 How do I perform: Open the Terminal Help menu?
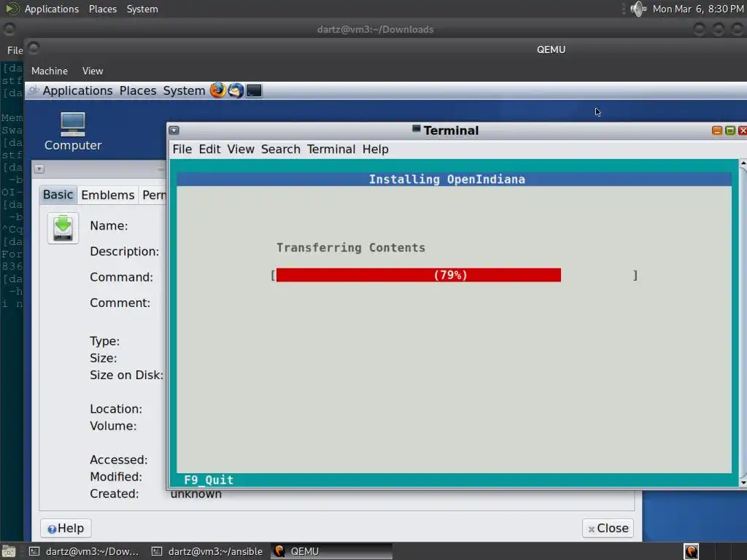coord(376,149)
